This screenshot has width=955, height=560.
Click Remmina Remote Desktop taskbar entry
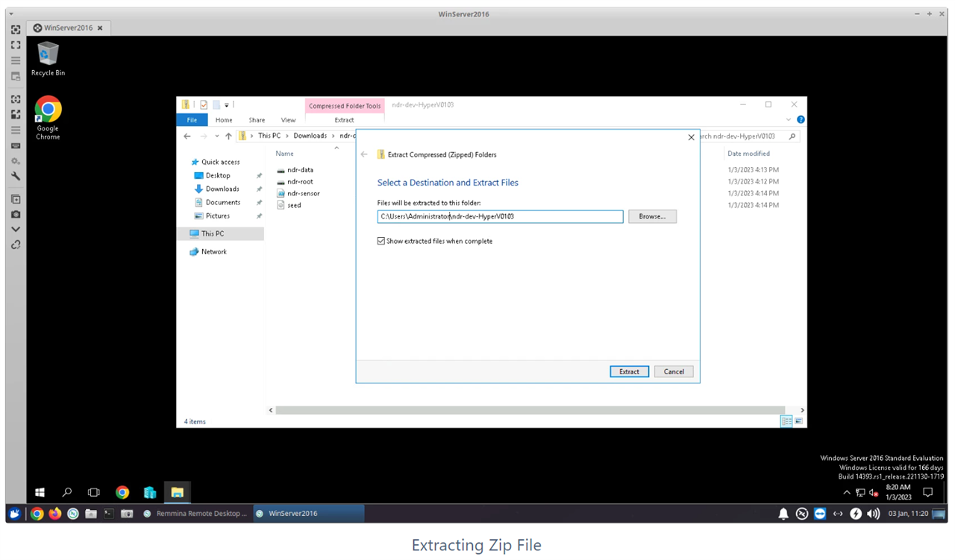195,513
